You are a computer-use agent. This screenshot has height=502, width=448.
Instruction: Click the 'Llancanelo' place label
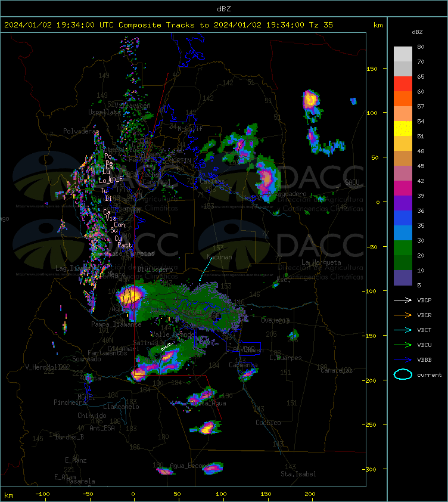tap(121, 407)
